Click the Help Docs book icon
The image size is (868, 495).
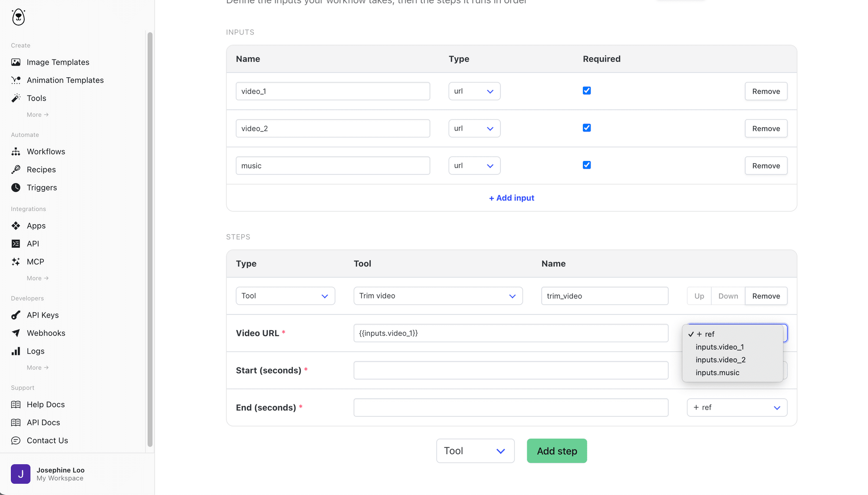[x=16, y=404]
